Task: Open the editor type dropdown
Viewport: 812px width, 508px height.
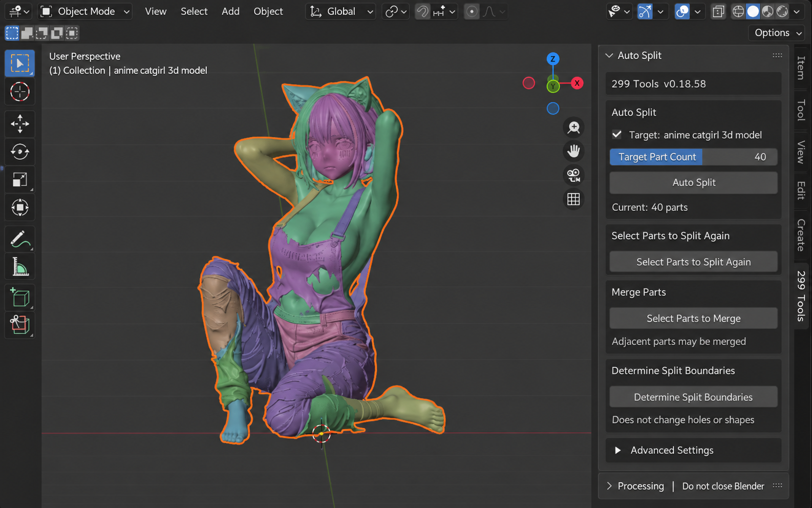Action: point(19,11)
